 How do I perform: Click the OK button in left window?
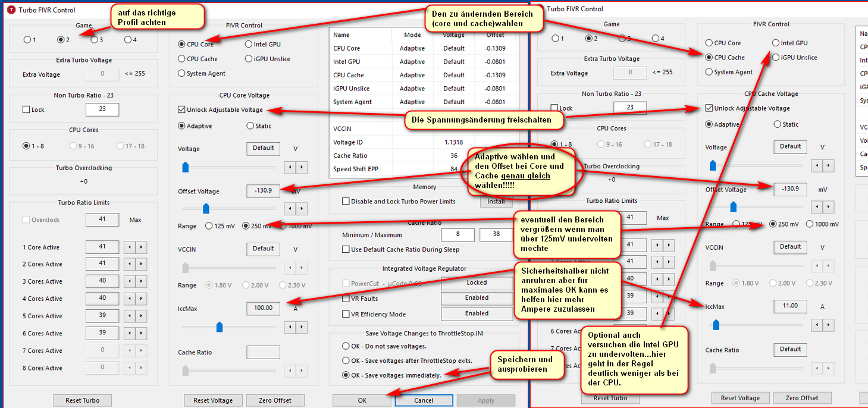tap(362, 400)
